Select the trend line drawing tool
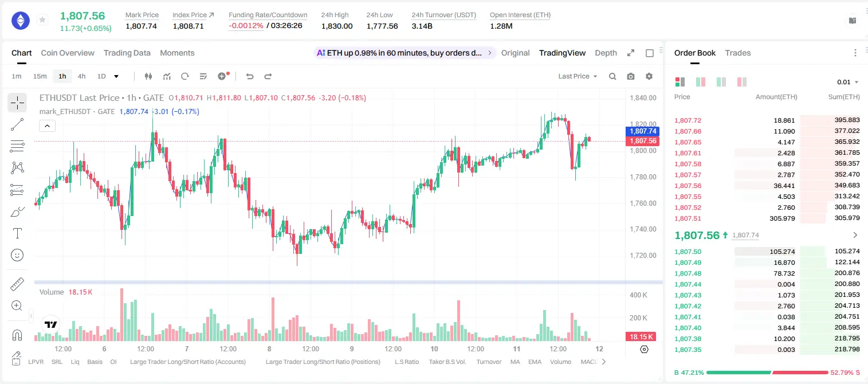Image resolution: width=868 pixels, height=384 pixels. click(x=17, y=124)
